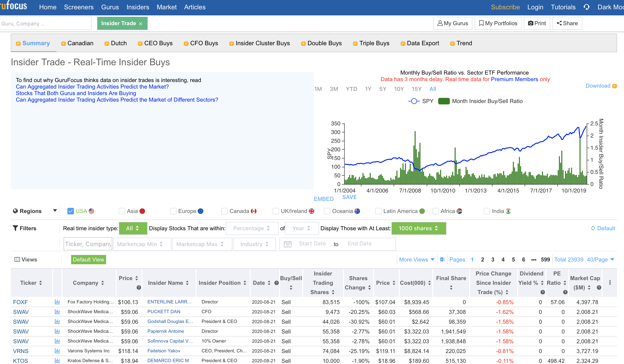This screenshot has width=624, height=364.
Task: Check the India region checkbox
Action: click(x=487, y=211)
